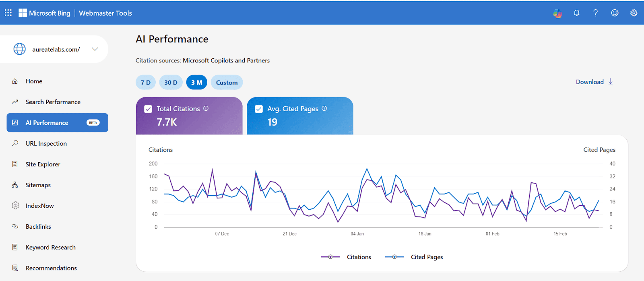The height and width of the screenshot is (281, 644).
Task: Click Total Citations info icon
Action: [206, 108]
